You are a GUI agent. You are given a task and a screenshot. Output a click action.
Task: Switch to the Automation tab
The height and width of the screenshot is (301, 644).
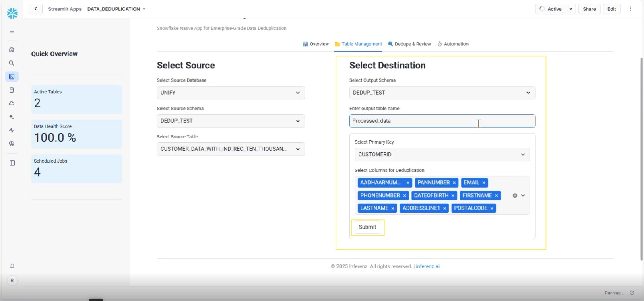pos(453,44)
